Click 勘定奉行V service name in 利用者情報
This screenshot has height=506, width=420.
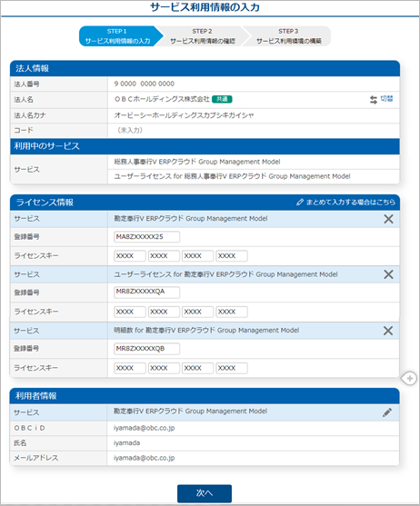click(190, 412)
